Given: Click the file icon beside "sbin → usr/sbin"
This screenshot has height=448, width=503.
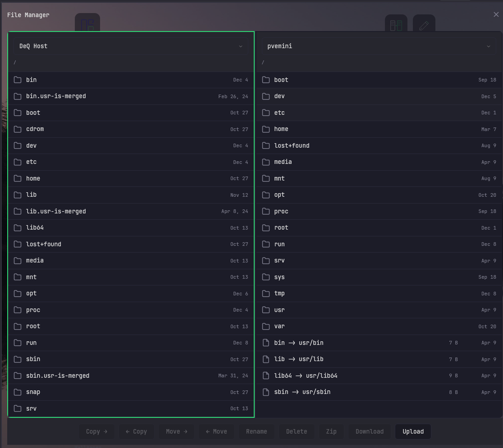Looking at the screenshot, I should (x=265, y=392).
